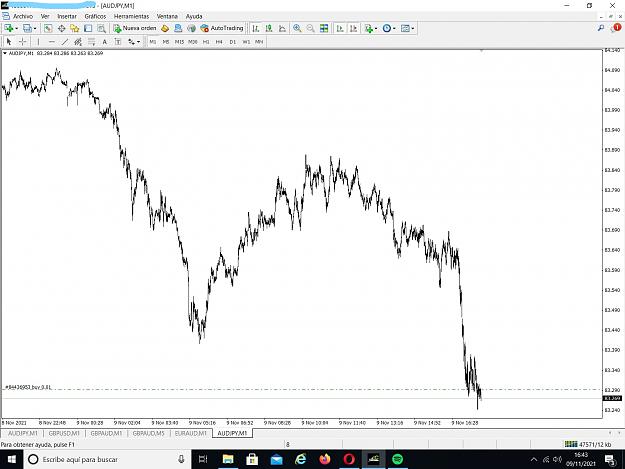Open the New Chart icon
Viewport: 625px width, 469px height.
[8, 28]
